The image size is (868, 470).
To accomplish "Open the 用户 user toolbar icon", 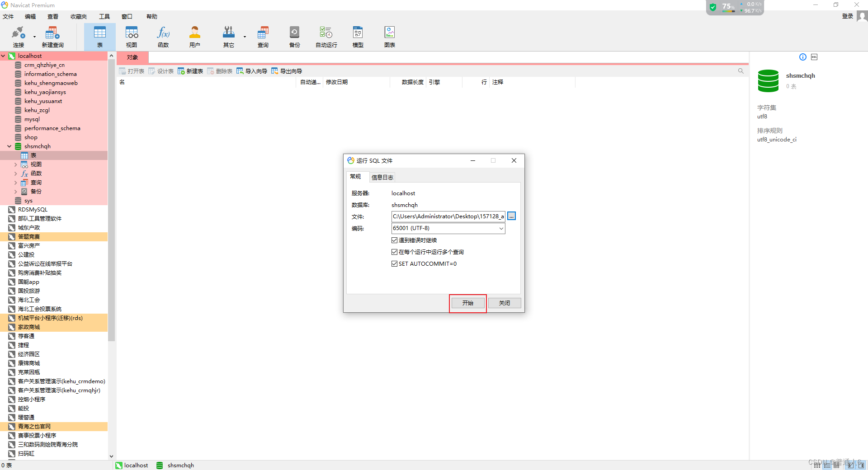I will tap(195, 37).
